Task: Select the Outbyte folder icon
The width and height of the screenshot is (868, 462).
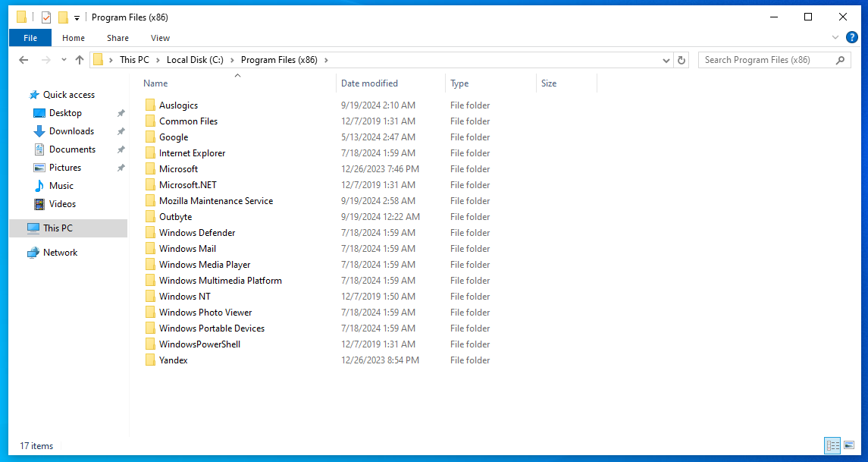Action: 150,217
